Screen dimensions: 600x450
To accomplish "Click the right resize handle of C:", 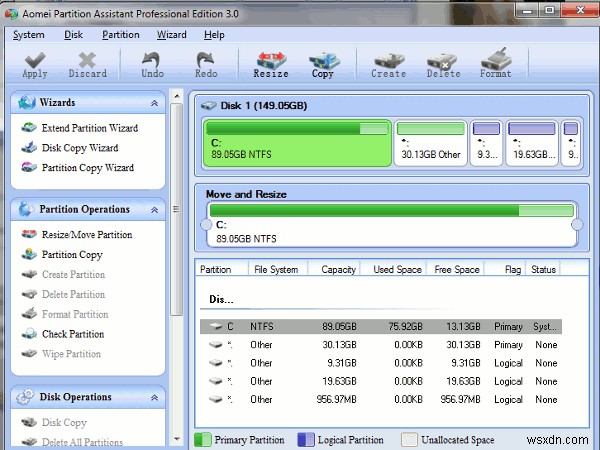I will 577,225.
